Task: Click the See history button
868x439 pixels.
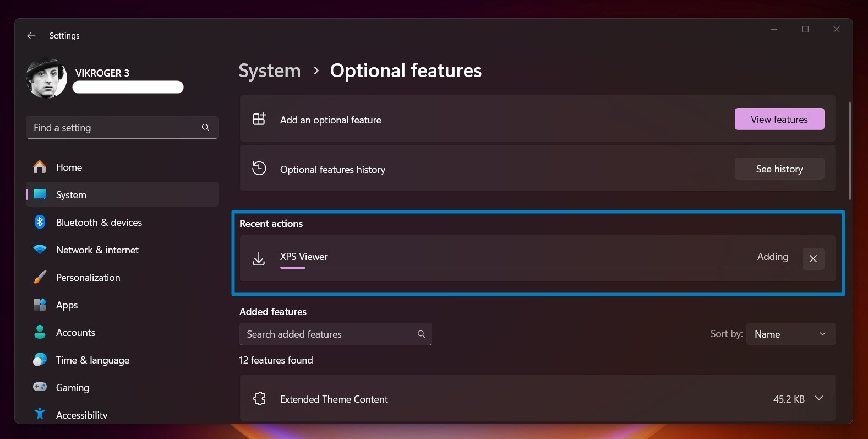Action: click(779, 169)
